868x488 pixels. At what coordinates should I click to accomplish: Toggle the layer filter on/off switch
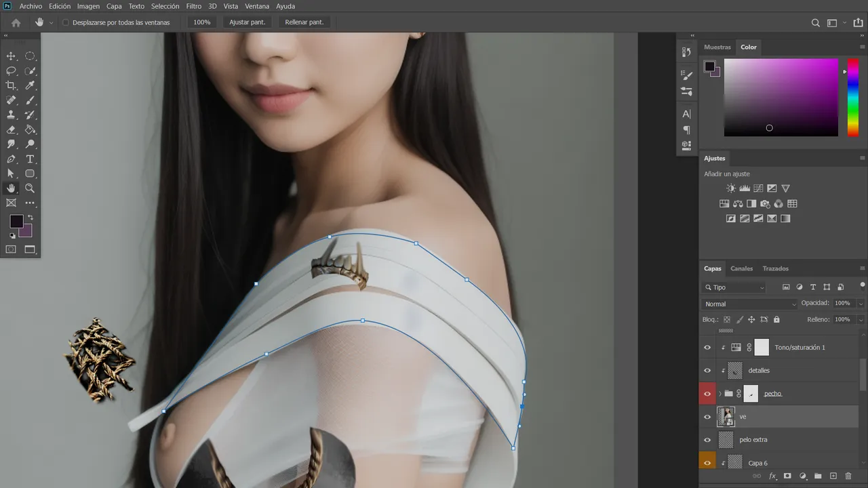pyautogui.click(x=862, y=286)
